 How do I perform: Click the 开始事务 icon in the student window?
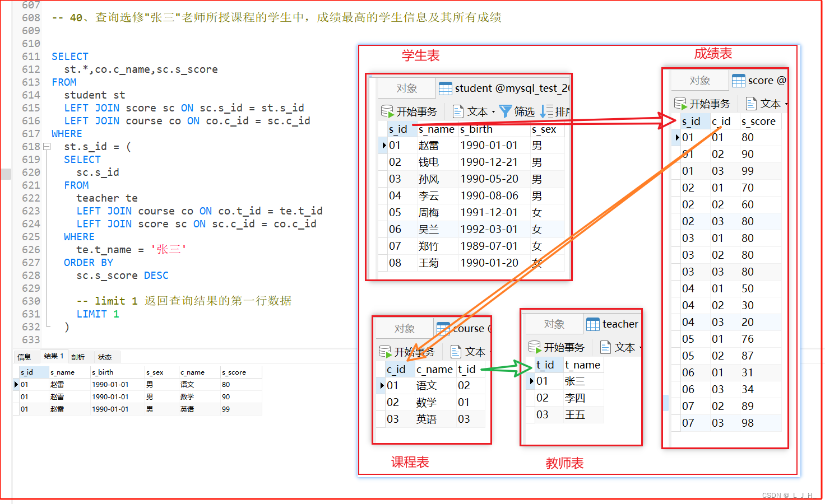[x=387, y=111]
